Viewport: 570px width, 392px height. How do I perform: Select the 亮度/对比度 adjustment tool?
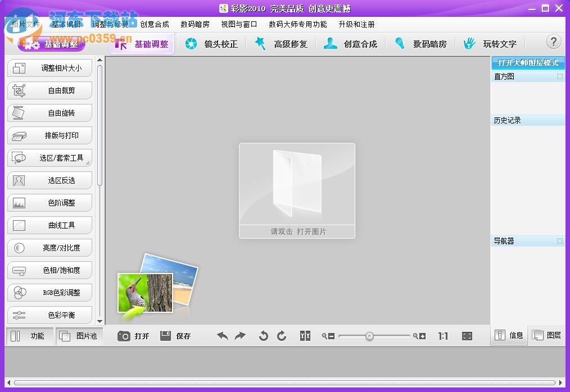click(49, 248)
